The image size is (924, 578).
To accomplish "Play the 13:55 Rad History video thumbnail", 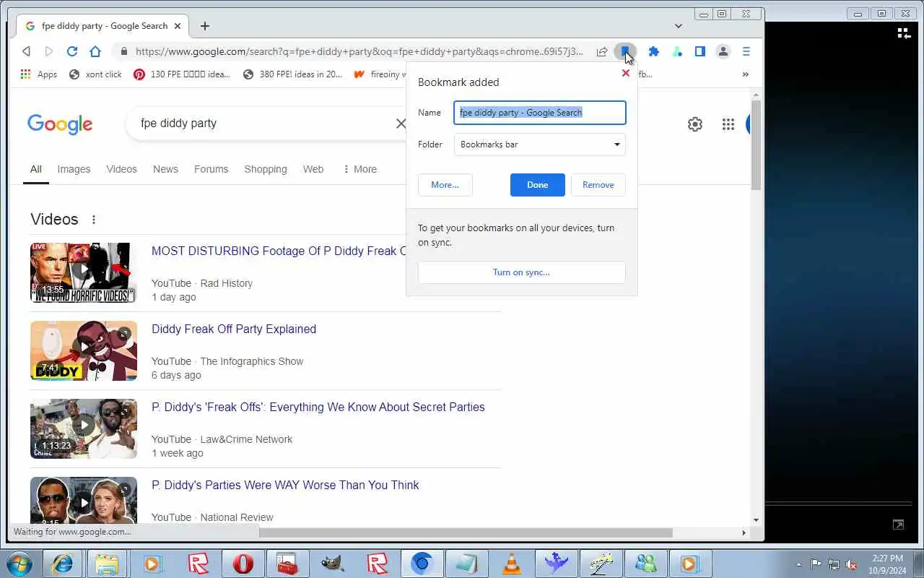I will pos(84,272).
